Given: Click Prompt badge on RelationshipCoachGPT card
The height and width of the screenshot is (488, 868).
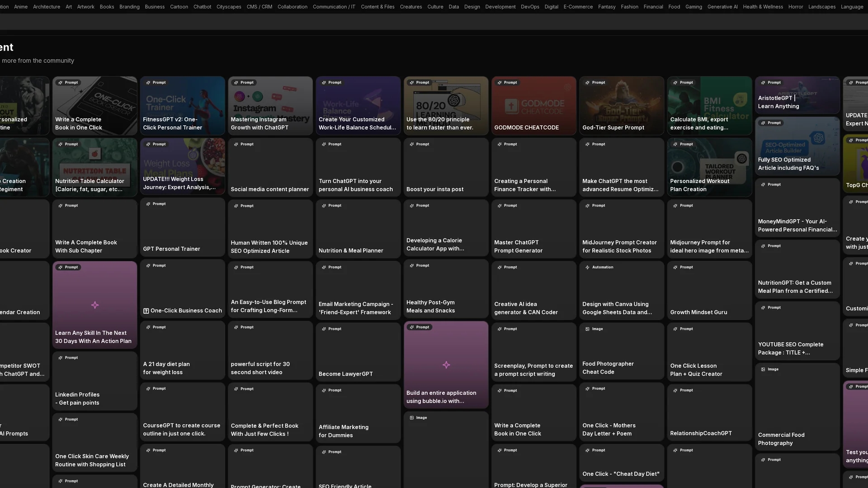Looking at the screenshot, I should [683, 390].
